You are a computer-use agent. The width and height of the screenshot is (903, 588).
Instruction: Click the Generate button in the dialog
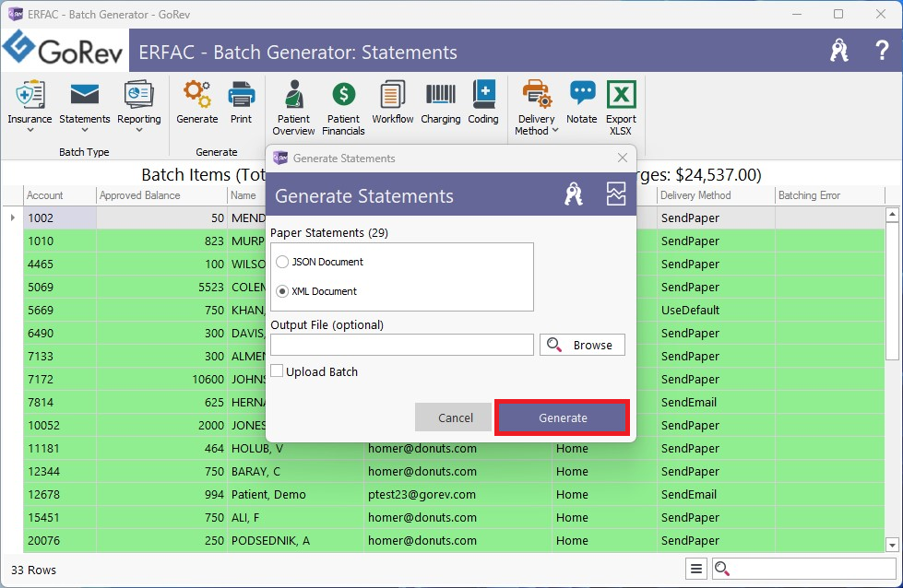pos(562,417)
